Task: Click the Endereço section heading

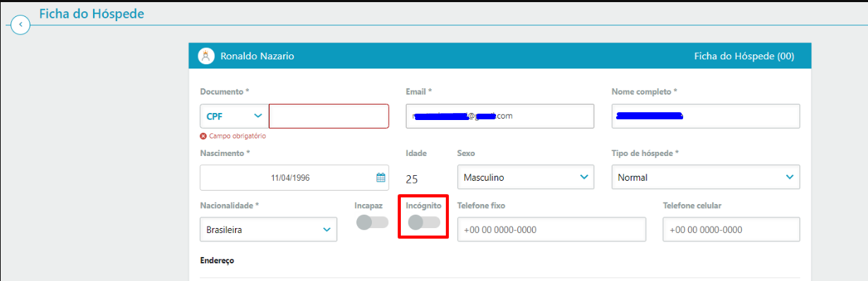Action: [x=217, y=261]
